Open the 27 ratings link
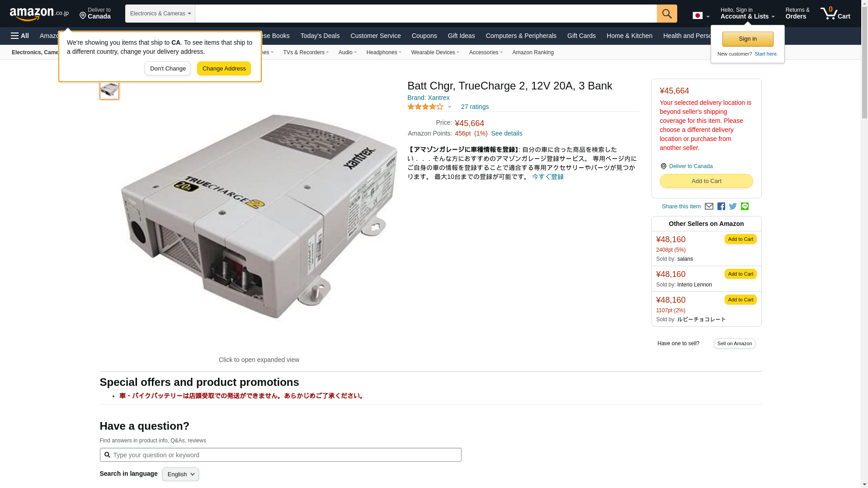 tap(475, 107)
